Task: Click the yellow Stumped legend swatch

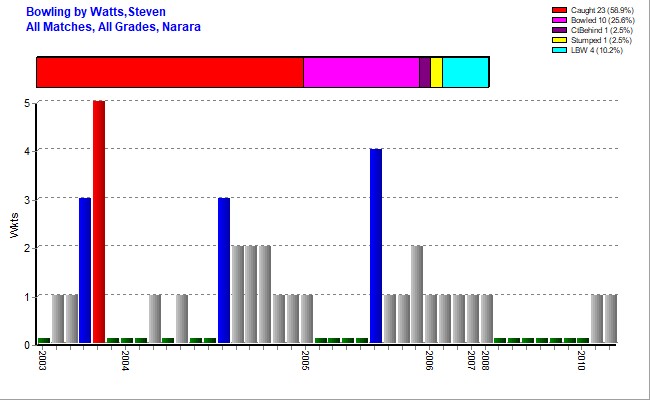Action: tap(559, 40)
